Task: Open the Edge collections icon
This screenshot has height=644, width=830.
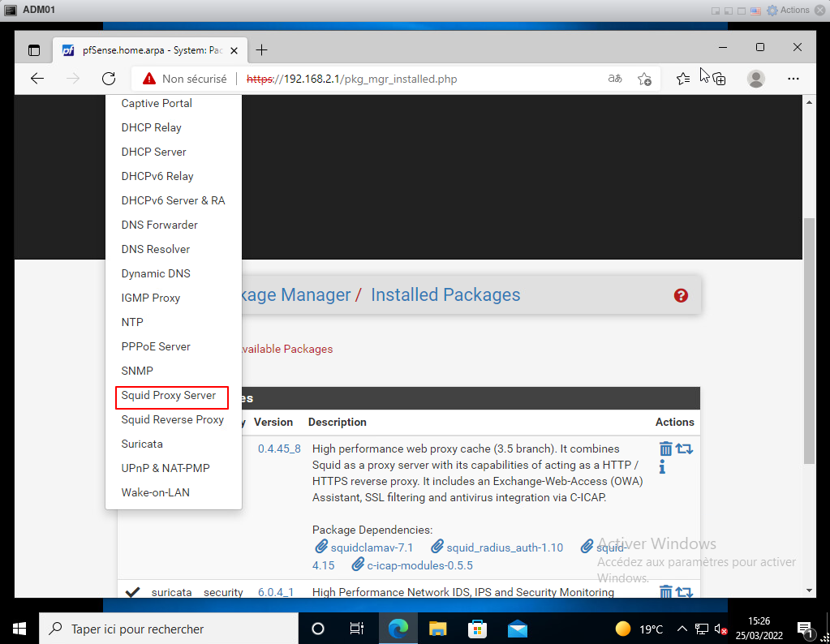Action: point(719,79)
